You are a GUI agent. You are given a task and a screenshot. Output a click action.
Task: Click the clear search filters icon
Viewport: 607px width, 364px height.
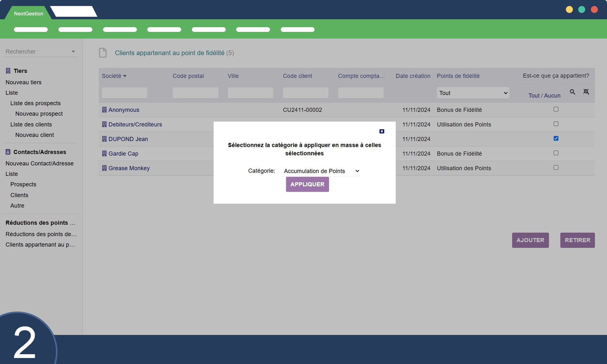[x=586, y=92]
